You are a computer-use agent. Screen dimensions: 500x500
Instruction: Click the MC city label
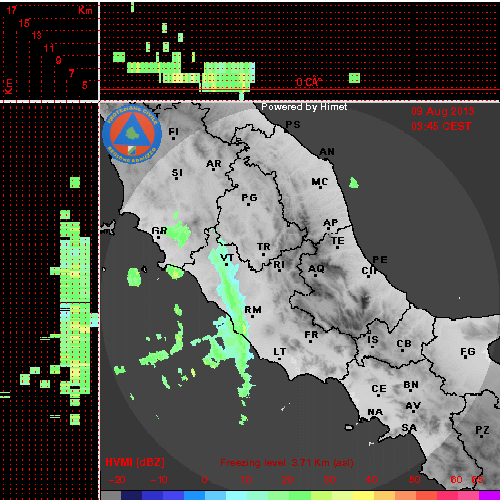(320, 182)
